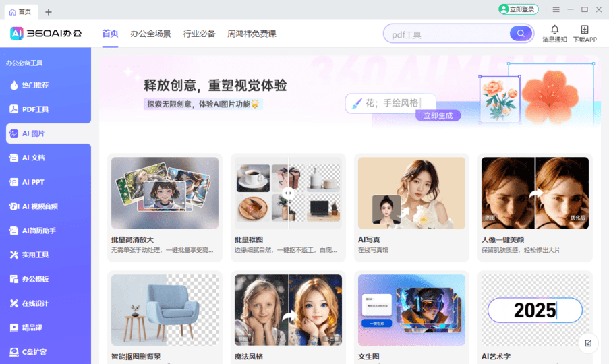Open 实用工具 sidebar icon
Screen dimensions: 609x364
(14, 255)
